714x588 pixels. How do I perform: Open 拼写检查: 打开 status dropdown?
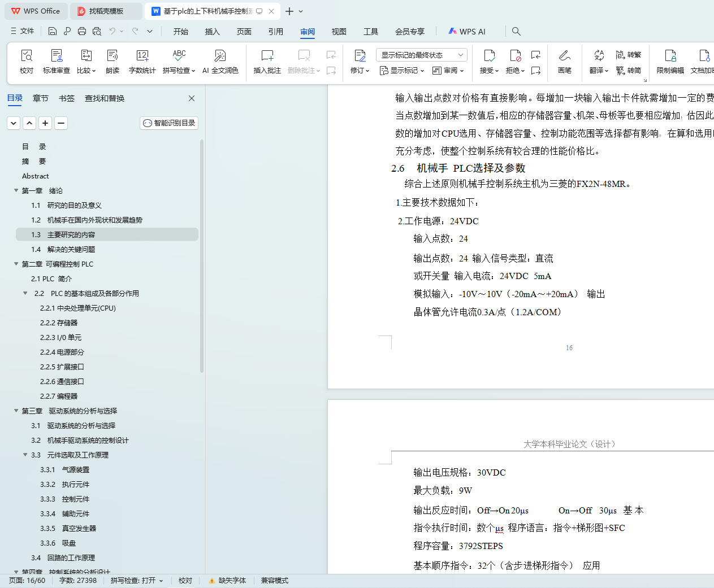click(137, 581)
